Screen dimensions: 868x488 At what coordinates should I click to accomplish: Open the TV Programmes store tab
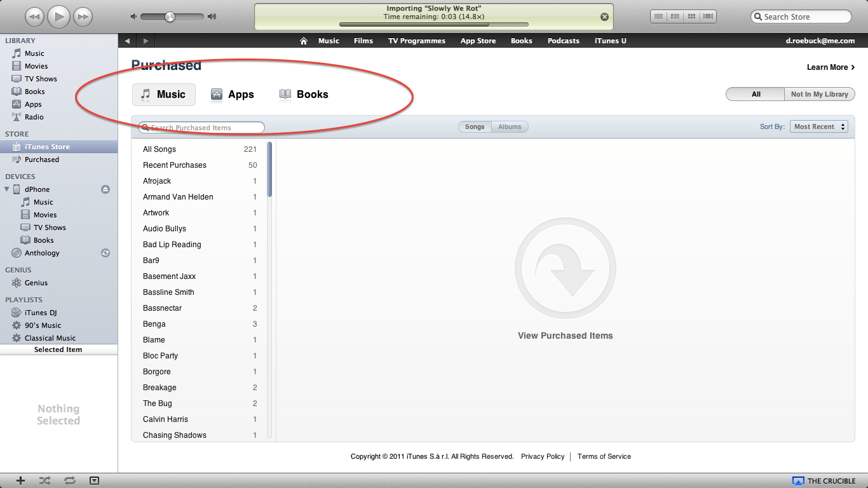tap(417, 41)
